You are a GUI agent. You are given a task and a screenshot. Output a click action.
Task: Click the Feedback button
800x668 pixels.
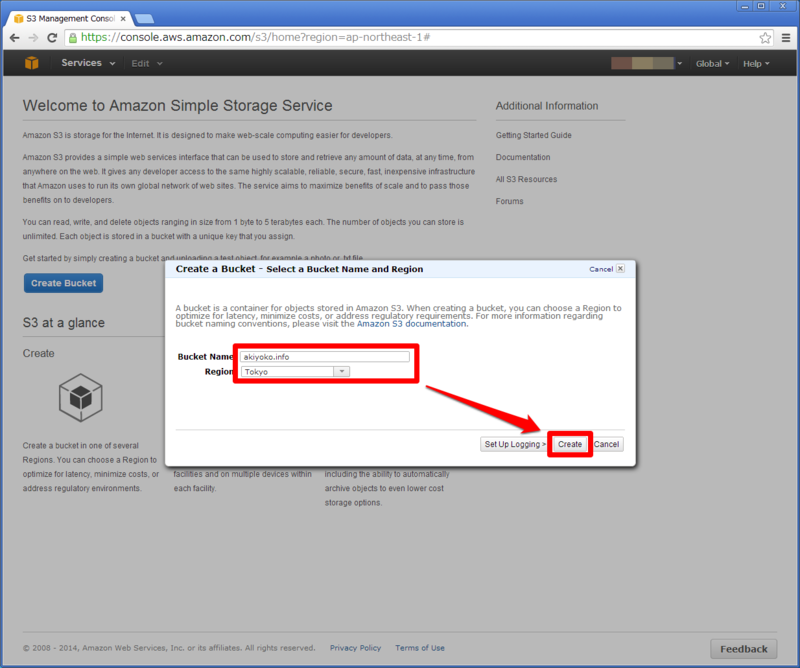[743, 649]
